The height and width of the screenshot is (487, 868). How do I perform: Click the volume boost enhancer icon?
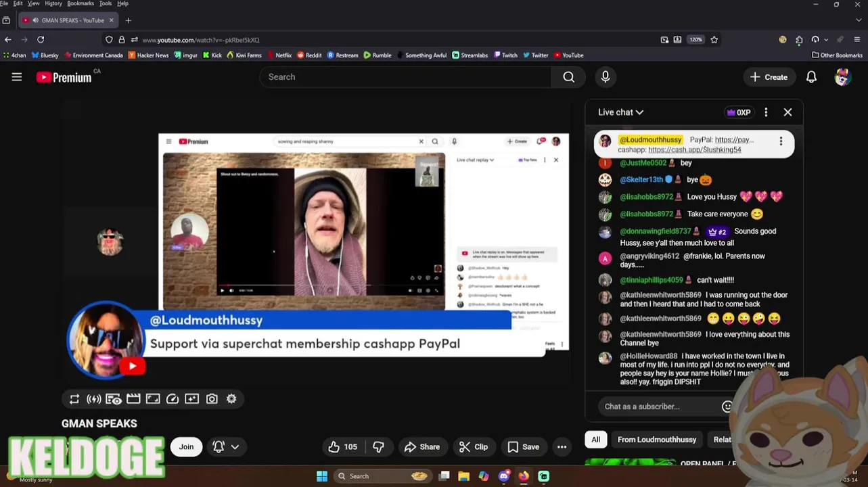point(94,399)
